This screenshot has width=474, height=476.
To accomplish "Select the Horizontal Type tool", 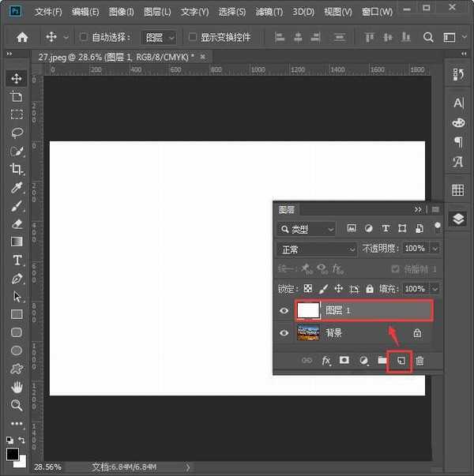I will pos(17,260).
